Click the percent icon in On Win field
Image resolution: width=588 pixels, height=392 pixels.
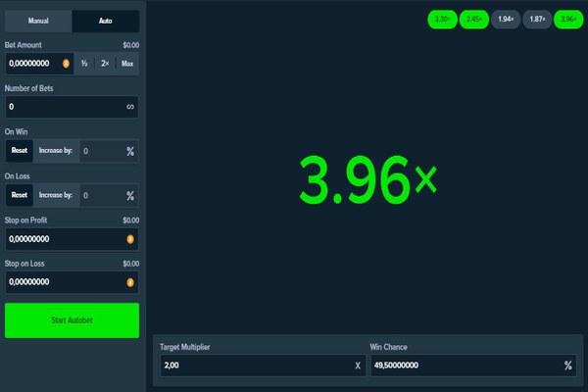[129, 151]
